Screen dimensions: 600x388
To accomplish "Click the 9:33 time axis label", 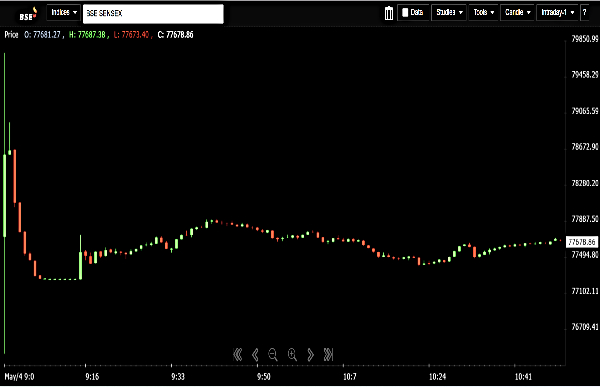I will tap(178, 377).
